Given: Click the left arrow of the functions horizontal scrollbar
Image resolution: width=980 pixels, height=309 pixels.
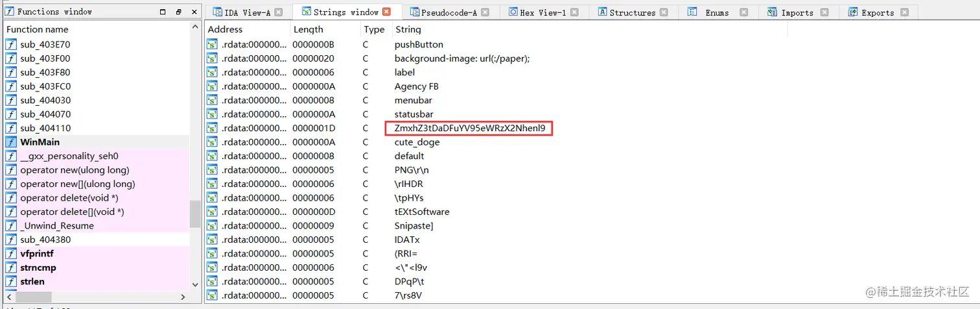Looking at the screenshot, I should tap(8, 297).
